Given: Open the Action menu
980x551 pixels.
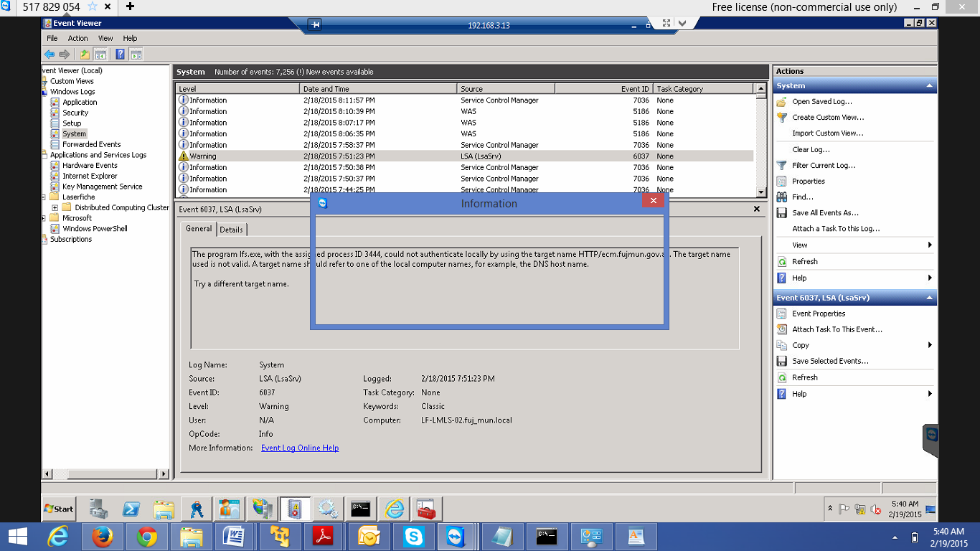Looking at the screenshot, I should pyautogui.click(x=77, y=39).
